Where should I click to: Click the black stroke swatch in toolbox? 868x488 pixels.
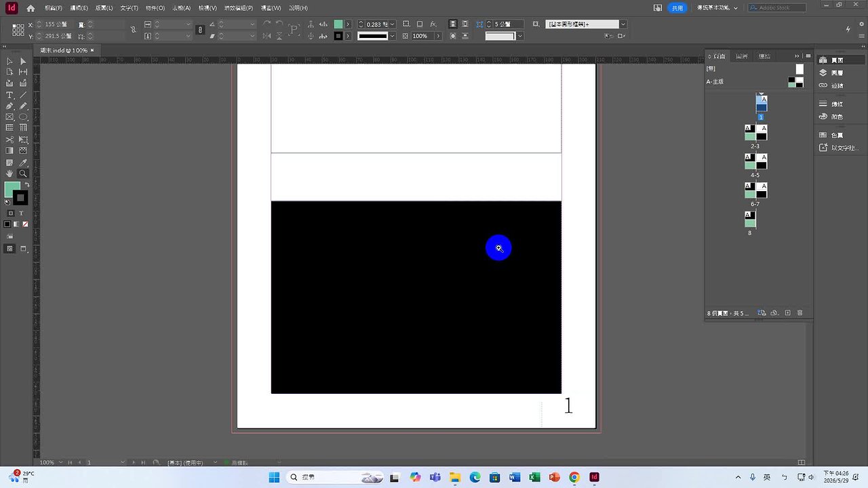click(22, 199)
